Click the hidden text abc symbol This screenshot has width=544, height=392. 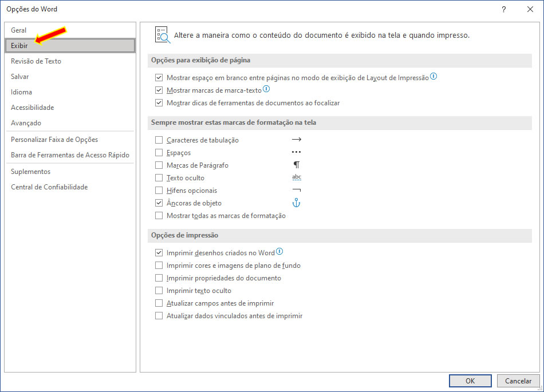pyautogui.click(x=297, y=177)
